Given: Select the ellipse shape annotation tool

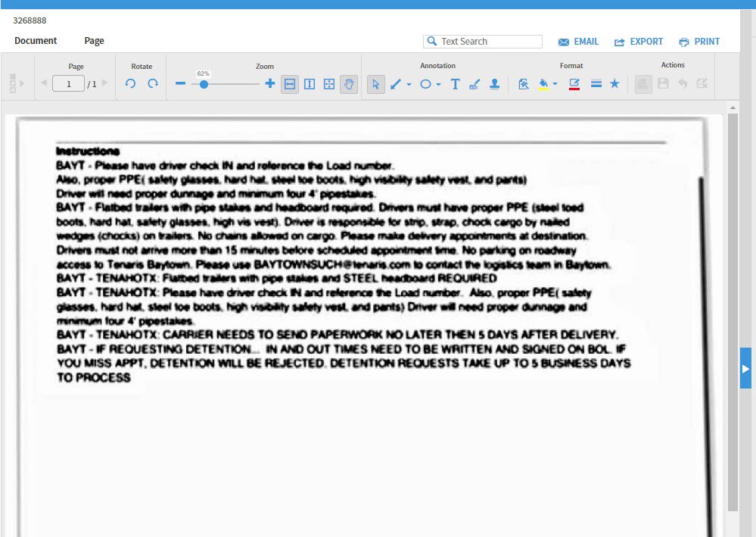Looking at the screenshot, I should point(425,84).
